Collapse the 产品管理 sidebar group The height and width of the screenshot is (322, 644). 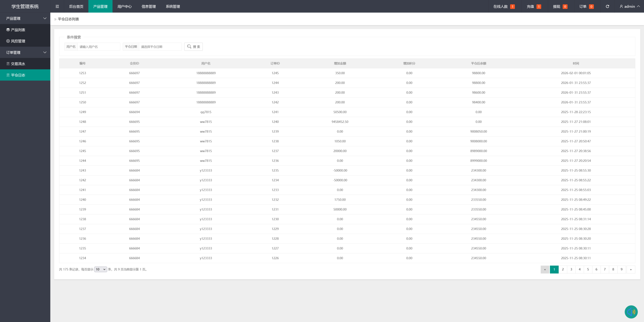point(25,18)
